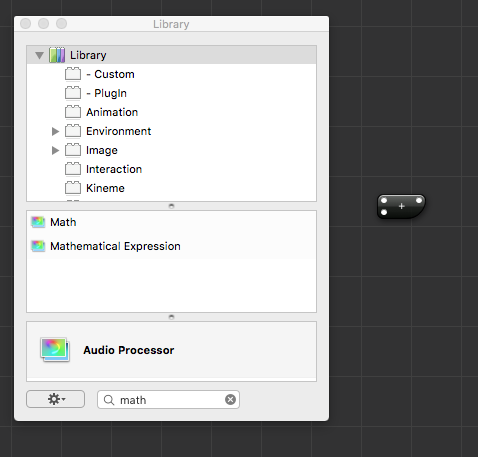
Task: Click inside the search field containing math
Action: click(x=168, y=399)
